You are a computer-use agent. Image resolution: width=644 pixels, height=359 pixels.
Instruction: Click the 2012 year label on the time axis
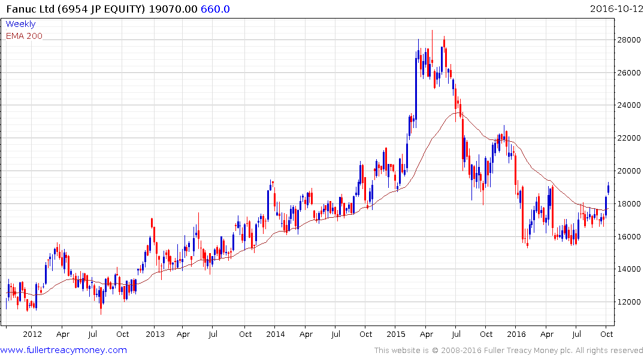pos(32,334)
